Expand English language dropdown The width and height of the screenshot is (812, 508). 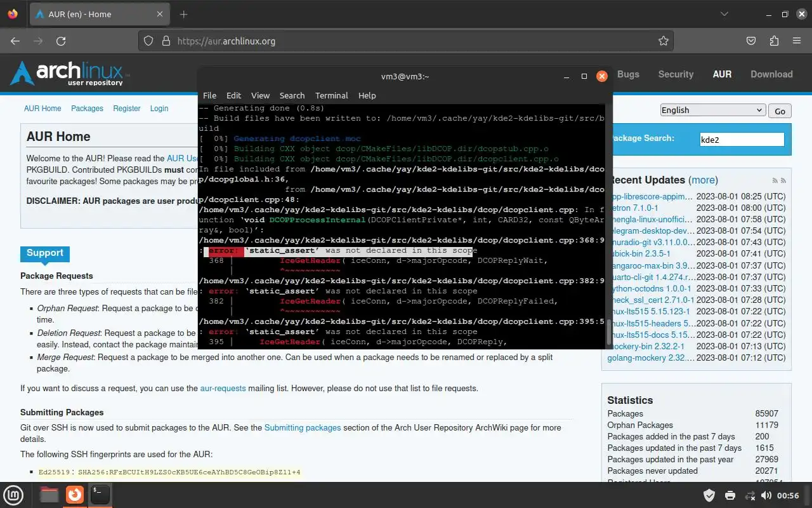point(712,110)
